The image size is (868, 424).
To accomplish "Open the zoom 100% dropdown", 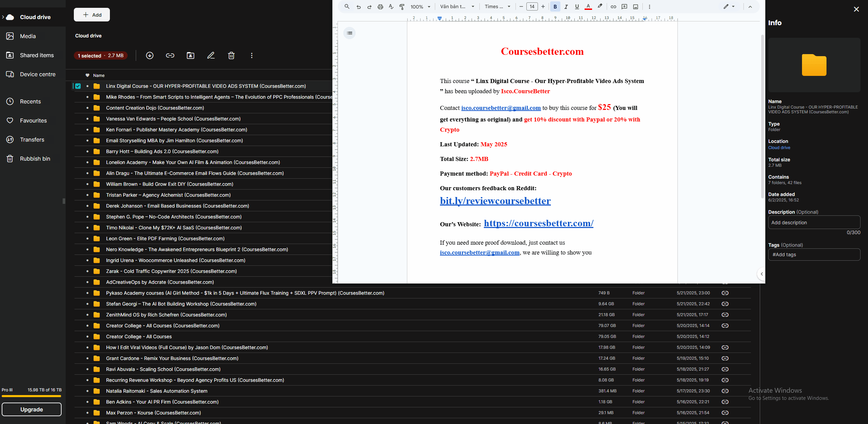I will tap(420, 6).
